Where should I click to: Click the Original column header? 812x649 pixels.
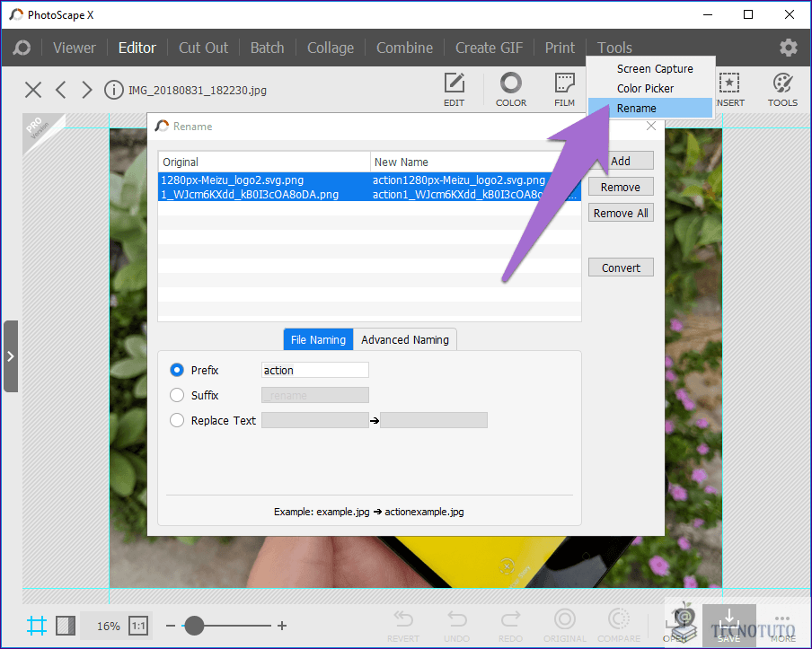(264, 162)
